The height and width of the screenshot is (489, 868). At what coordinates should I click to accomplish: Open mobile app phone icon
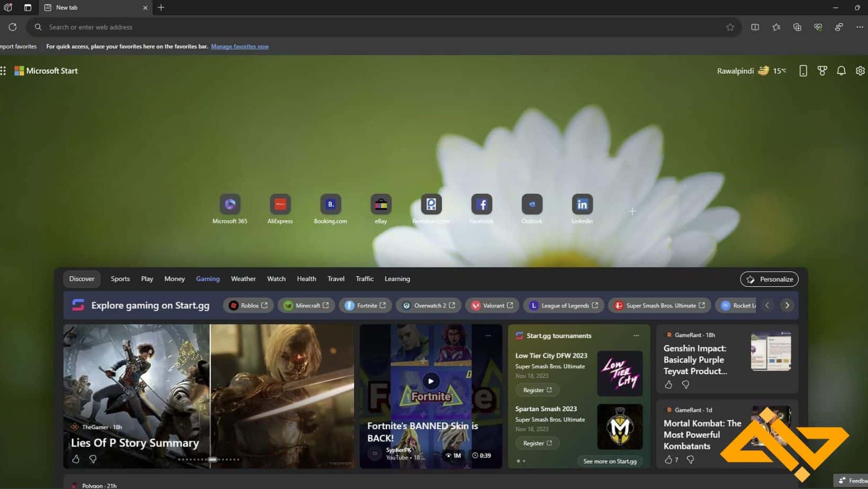point(803,71)
